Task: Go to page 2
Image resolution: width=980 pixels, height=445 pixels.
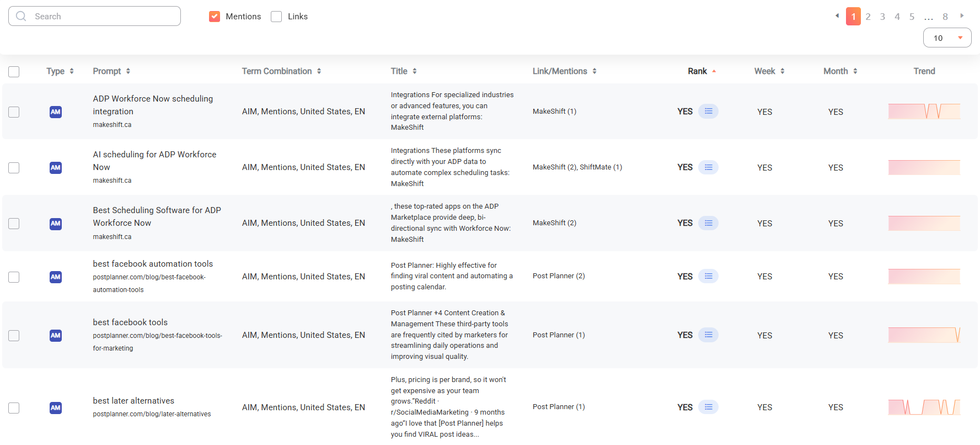Action: point(868,17)
